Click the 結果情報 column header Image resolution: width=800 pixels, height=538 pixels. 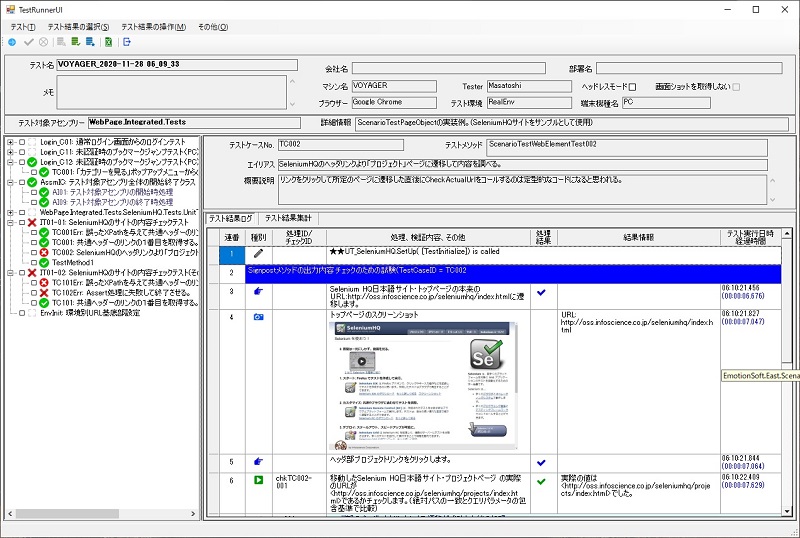pyautogui.click(x=638, y=238)
